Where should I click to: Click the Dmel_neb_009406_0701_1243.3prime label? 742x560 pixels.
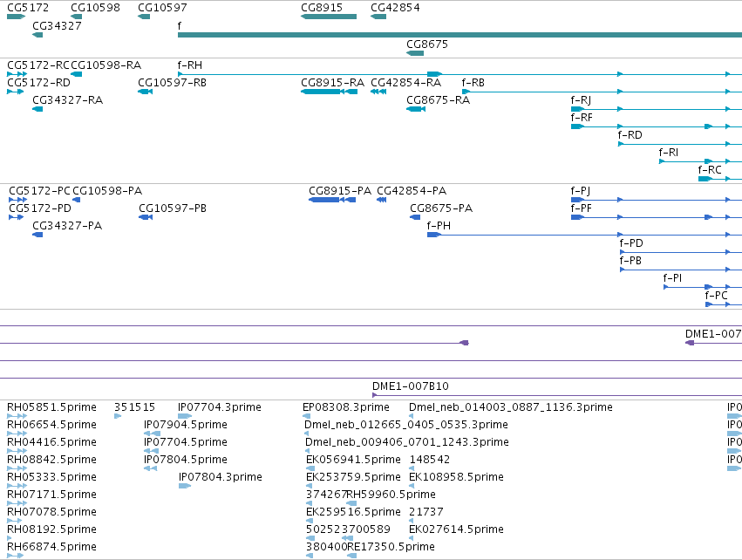tap(407, 442)
